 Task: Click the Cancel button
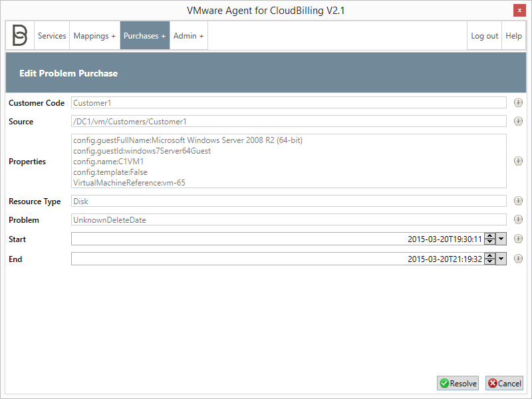503,383
